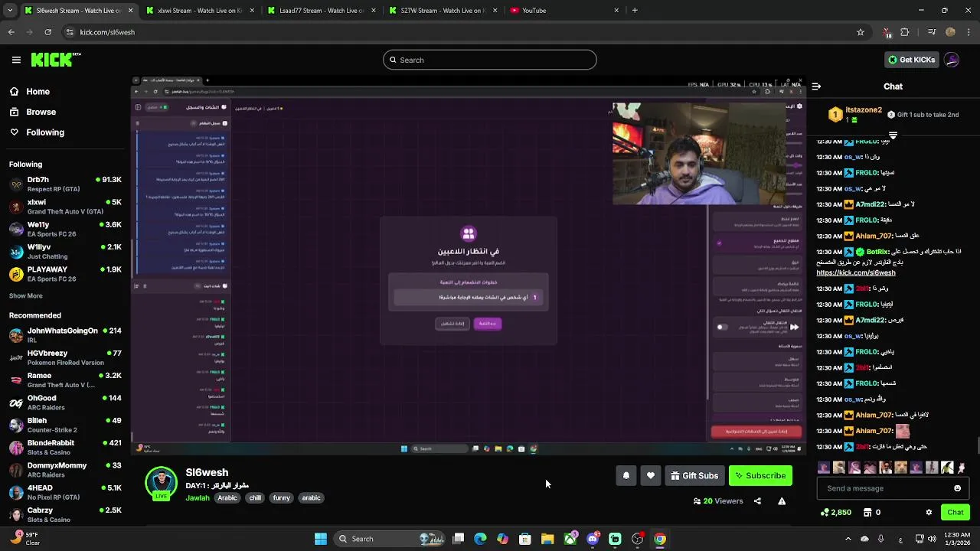Report stream via warning icon
980x551 pixels.
click(x=782, y=501)
